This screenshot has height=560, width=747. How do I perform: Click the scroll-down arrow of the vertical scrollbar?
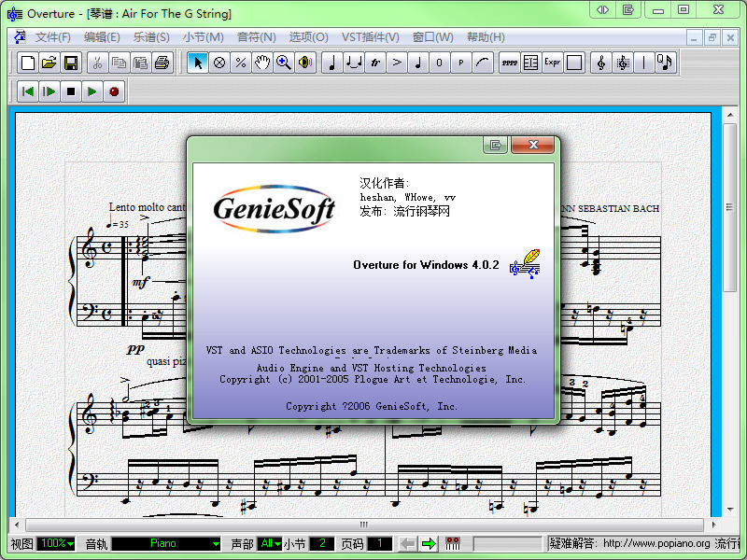(x=729, y=510)
